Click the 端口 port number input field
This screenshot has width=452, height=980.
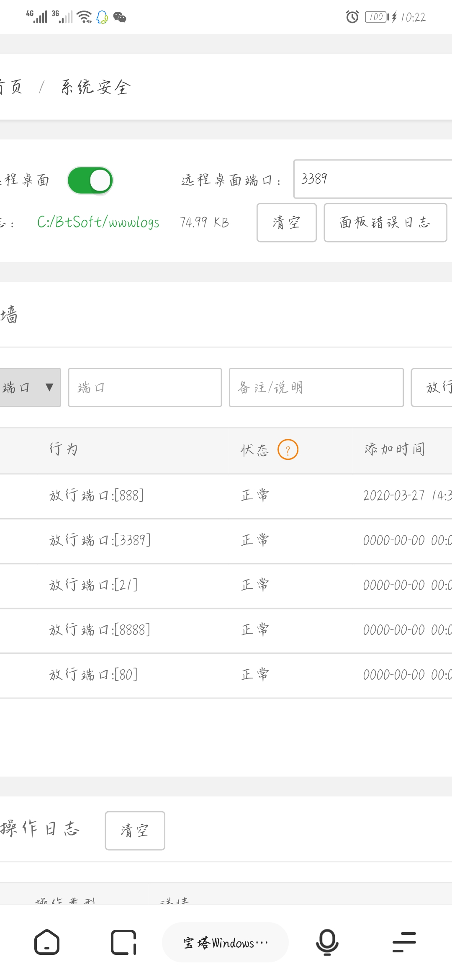[x=145, y=387]
